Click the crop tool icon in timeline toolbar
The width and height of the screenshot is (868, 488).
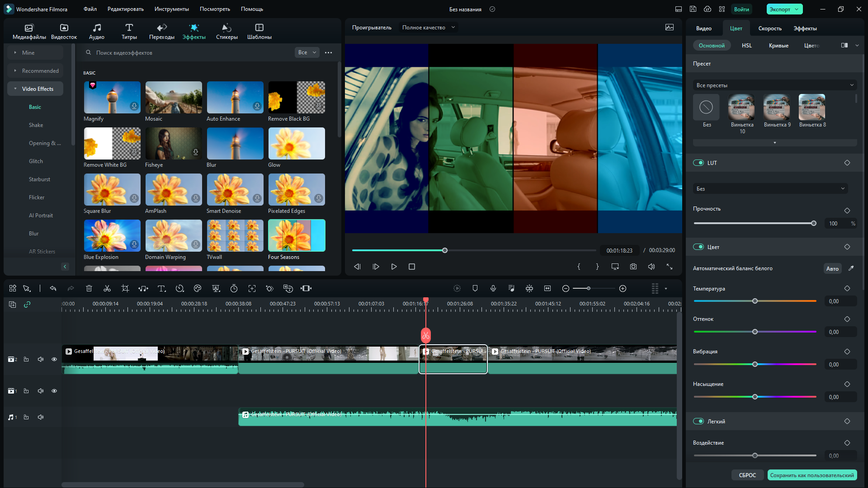tap(125, 288)
